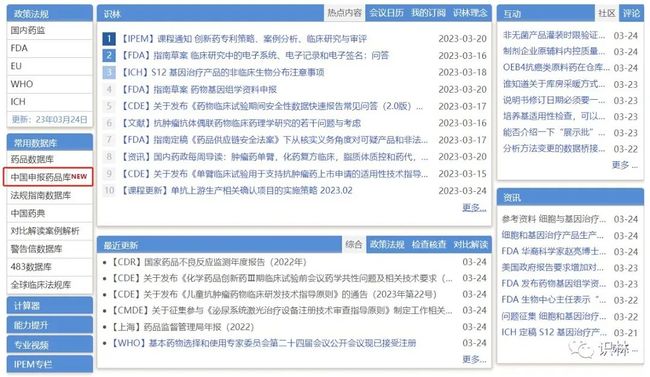Open 【ICH】S12 基因治疗产品 article
The width and height of the screenshot is (650, 377).
click(x=222, y=73)
